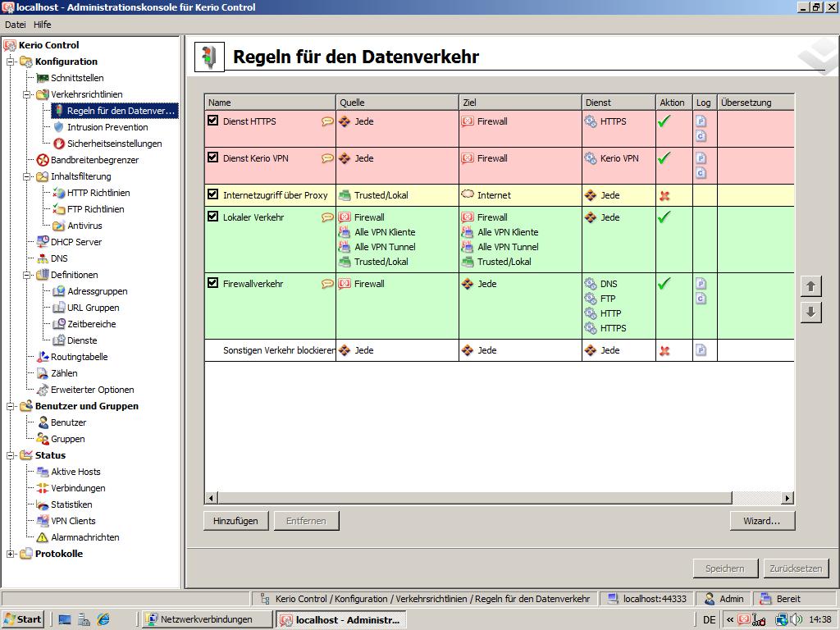Uncheck the Firewallverkehr rule checkbox

tap(212, 283)
